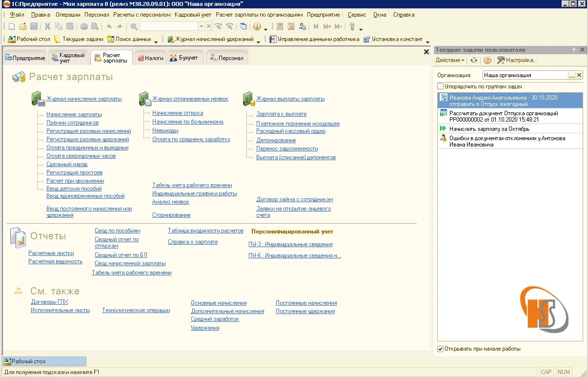Expand the Журнал начислений удержаний dropdown arrow
588x378 pixels.
coord(258,41)
